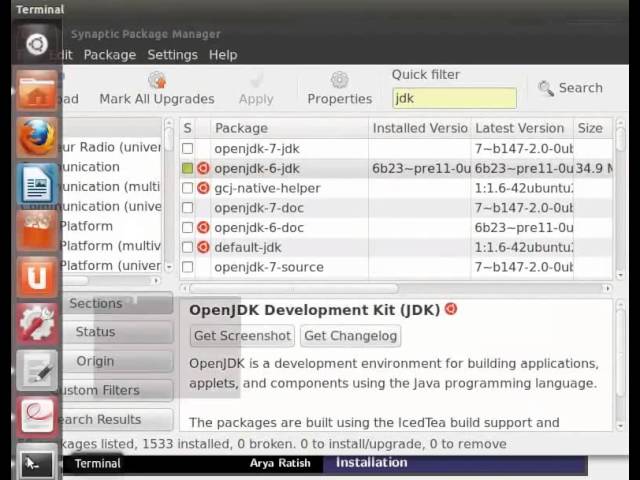Toggle checkbox for default-jdk

pyautogui.click(x=187, y=247)
